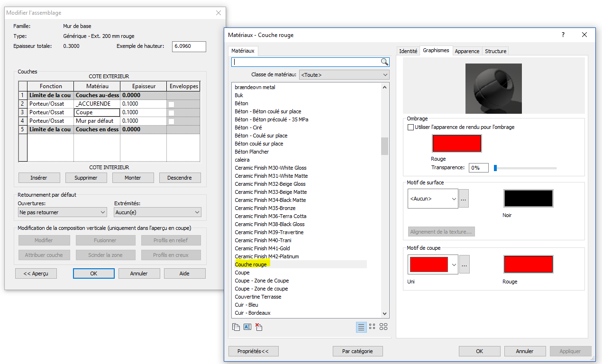Click the Delete material icon

pos(259,327)
